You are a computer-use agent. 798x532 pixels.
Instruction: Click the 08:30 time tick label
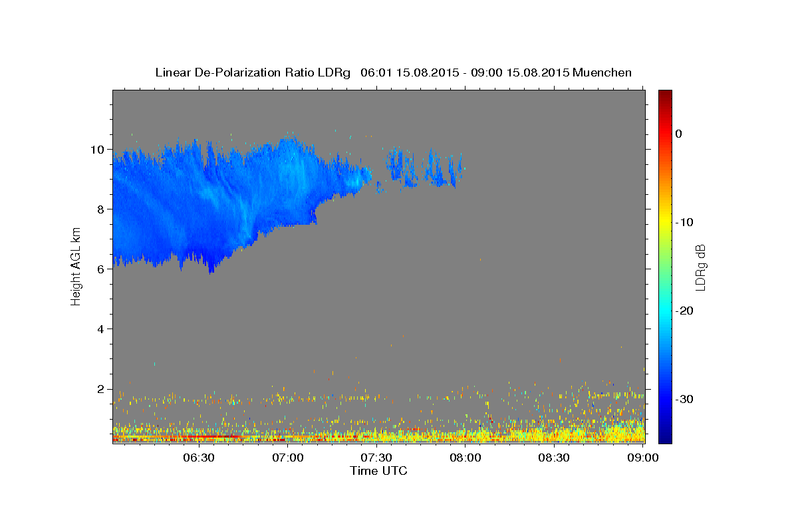point(554,458)
